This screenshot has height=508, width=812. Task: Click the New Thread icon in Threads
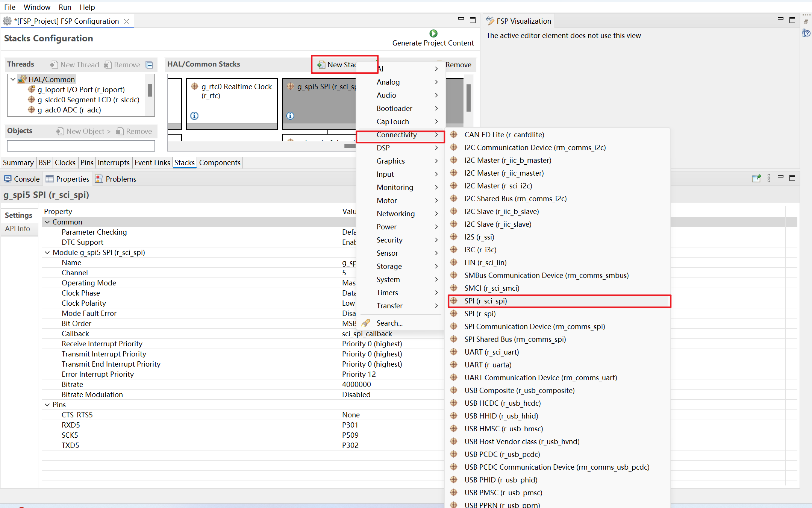(x=54, y=65)
